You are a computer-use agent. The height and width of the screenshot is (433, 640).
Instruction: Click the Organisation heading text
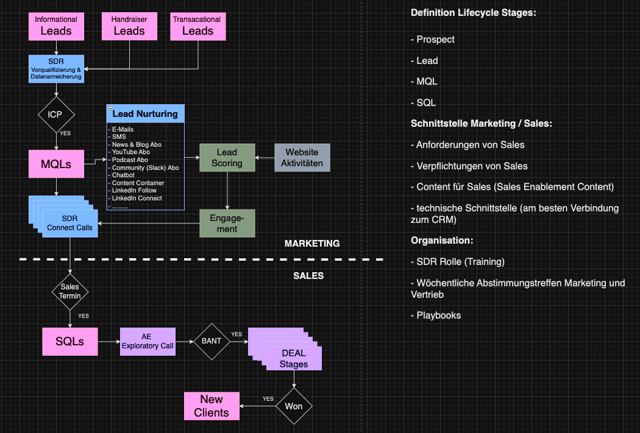point(441,240)
